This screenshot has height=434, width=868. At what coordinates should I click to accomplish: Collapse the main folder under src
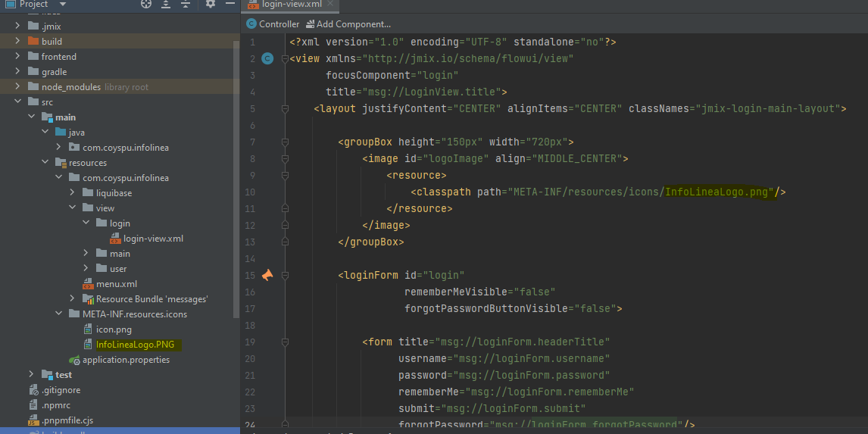pyautogui.click(x=32, y=117)
